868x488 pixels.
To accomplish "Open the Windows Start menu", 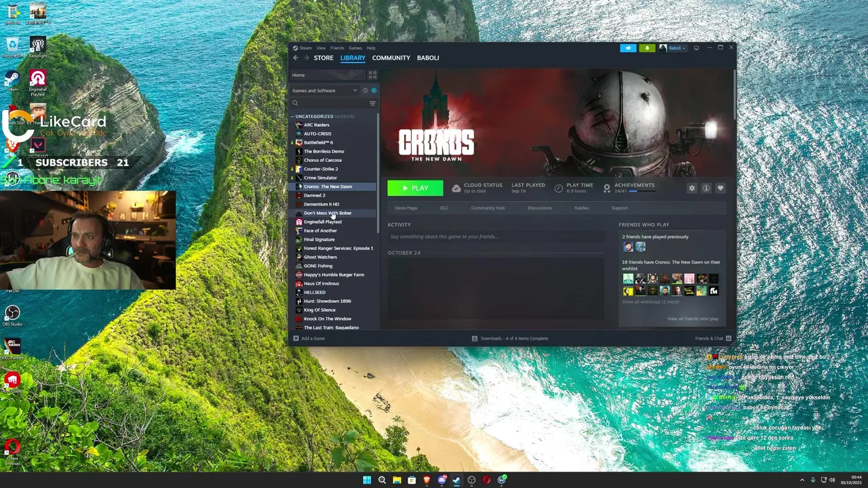I will [367, 480].
